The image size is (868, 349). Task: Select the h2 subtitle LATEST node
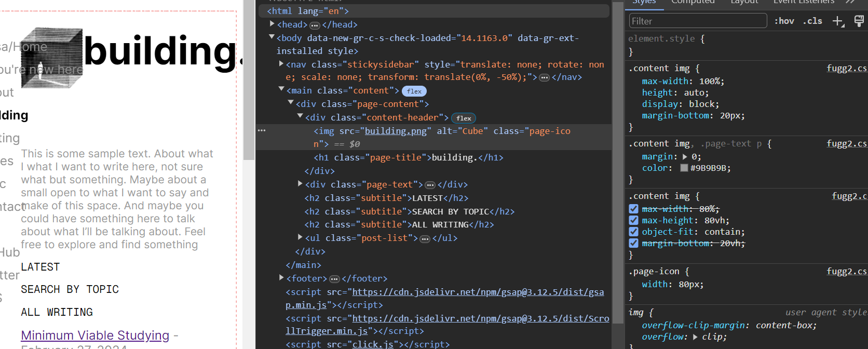click(x=387, y=198)
